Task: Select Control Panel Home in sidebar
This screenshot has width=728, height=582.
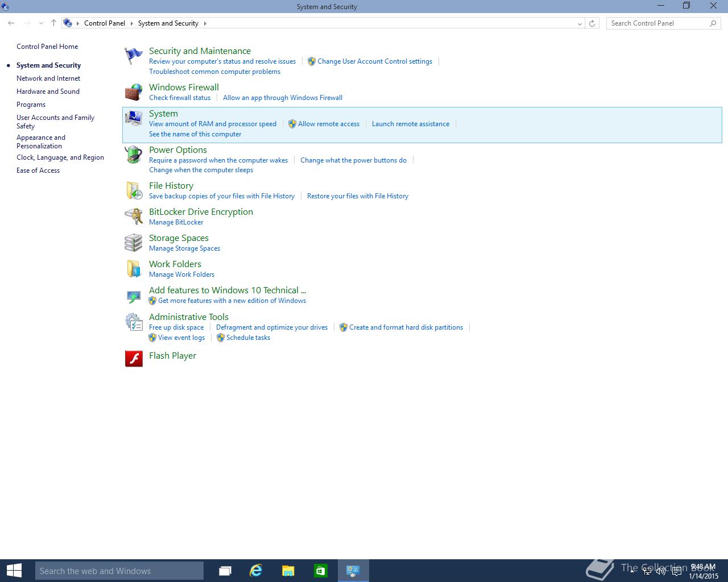Action: pyautogui.click(x=47, y=47)
